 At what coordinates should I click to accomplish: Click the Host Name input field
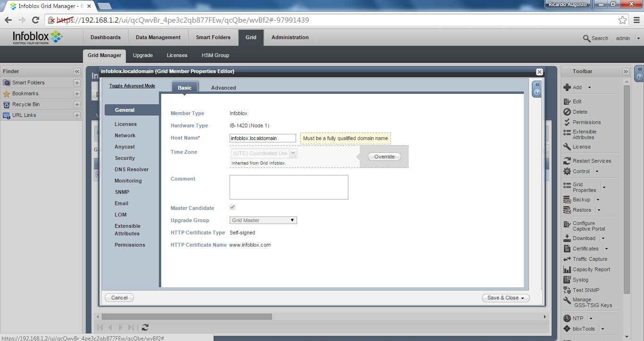tap(263, 138)
